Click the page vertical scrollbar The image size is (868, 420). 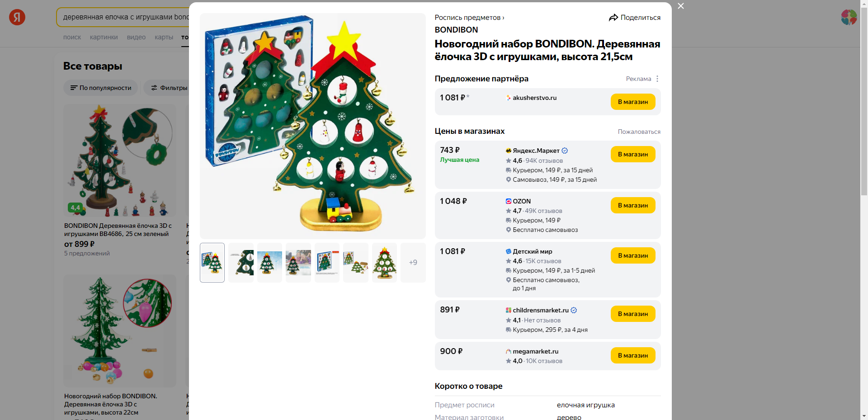pos(864,210)
